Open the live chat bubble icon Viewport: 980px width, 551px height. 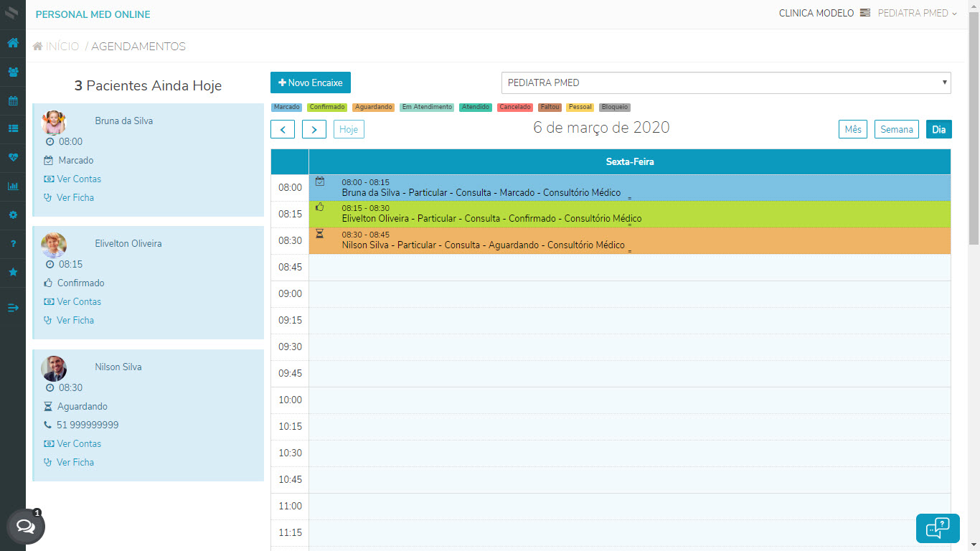tap(26, 527)
